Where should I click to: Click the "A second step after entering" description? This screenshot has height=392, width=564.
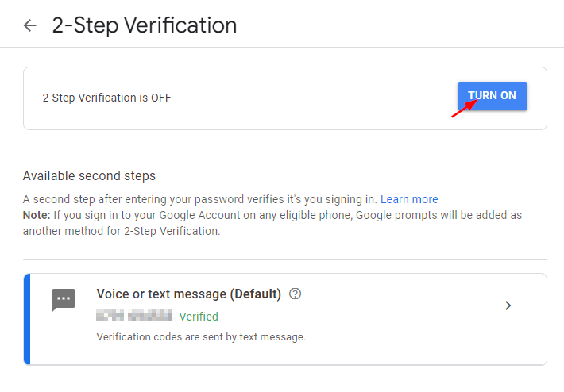[x=199, y=199]
